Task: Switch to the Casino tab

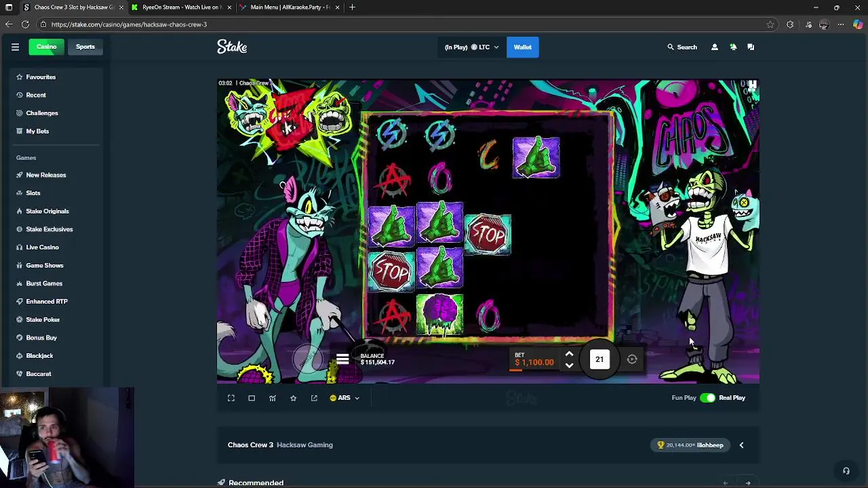Action: click(x=46, y=47)
